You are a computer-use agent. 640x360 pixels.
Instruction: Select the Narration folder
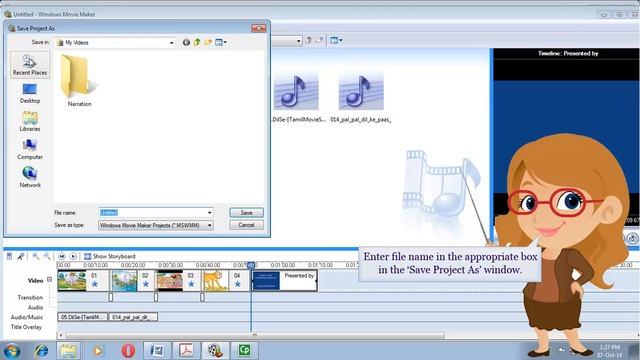tap(79, 81)
